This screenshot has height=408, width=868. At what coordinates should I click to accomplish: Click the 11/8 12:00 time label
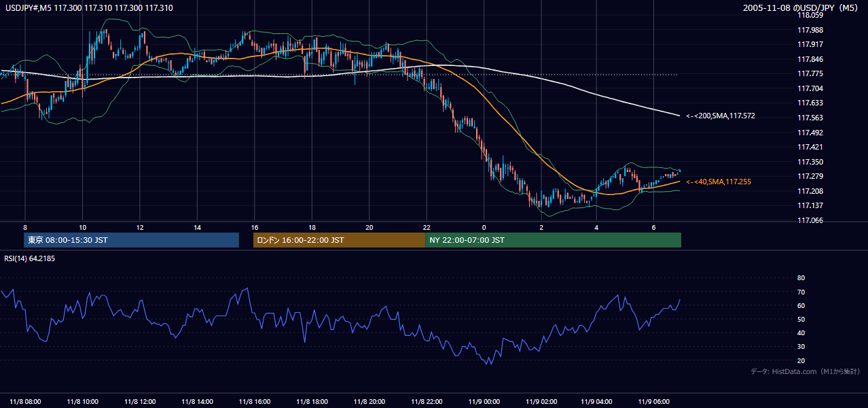(139, 401)
